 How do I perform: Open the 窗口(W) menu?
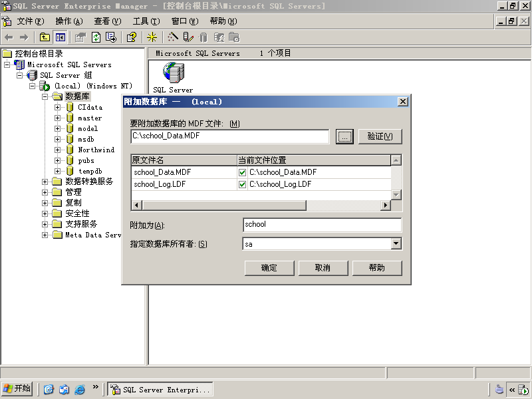pos(185,21)
